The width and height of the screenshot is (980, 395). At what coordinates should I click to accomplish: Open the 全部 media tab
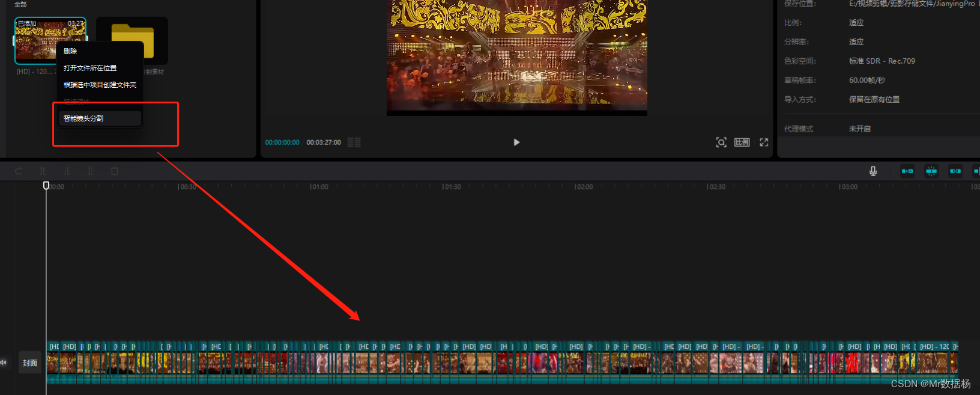(x=20, y=4)
